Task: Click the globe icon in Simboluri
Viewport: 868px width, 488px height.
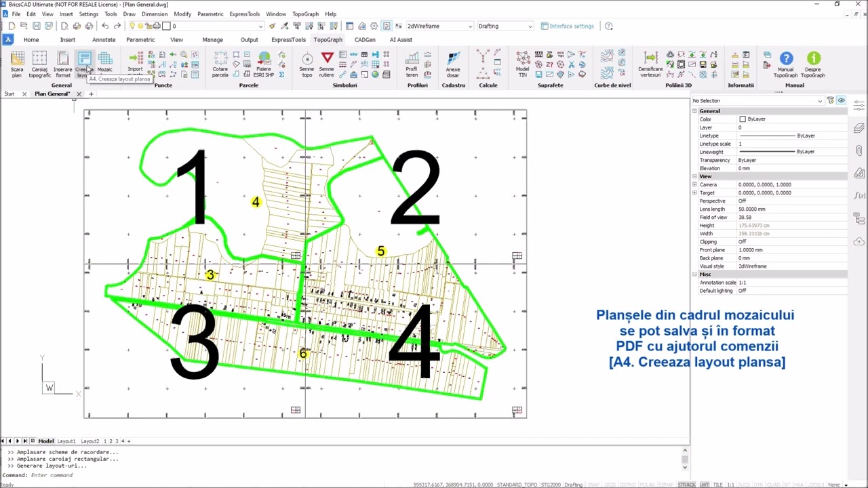Action: tap(375, 75)
